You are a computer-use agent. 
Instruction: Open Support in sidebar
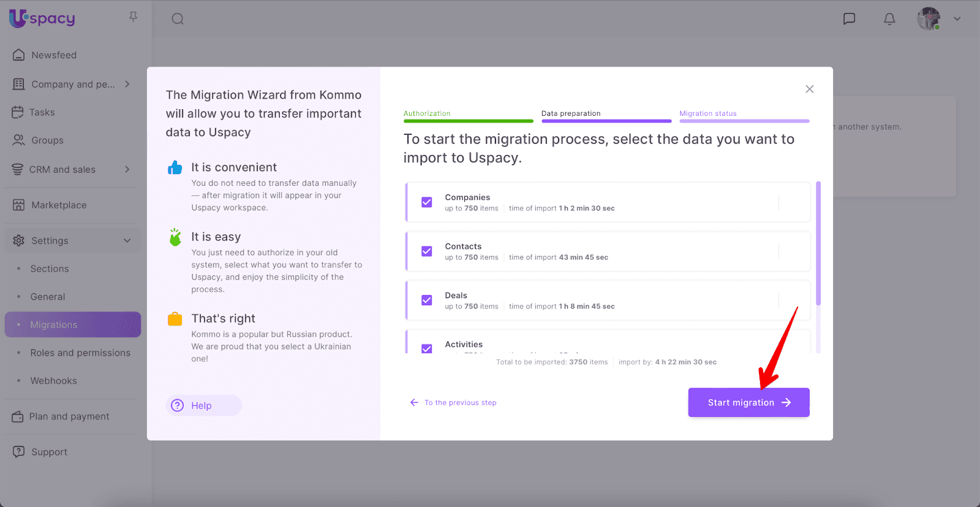coord(49,452)
